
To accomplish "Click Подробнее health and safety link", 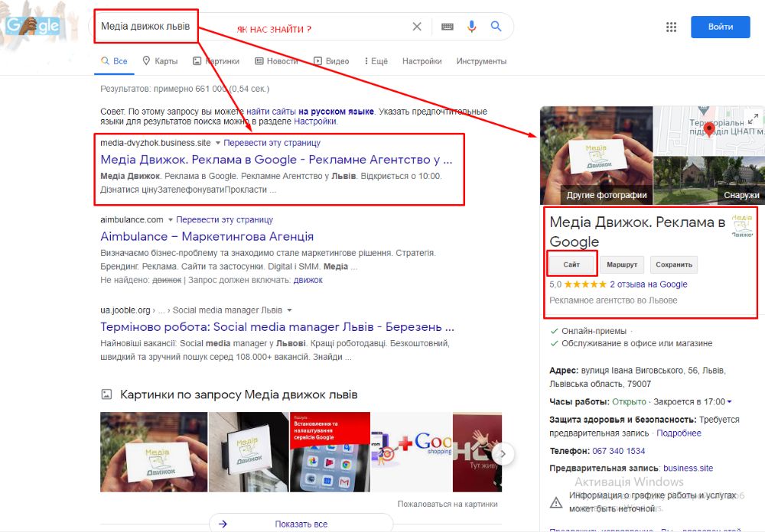I will pos(679,433).
